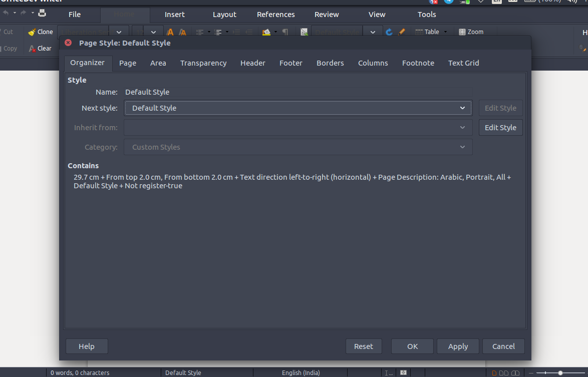Click the OK button
588x377 pixels.
413,346
